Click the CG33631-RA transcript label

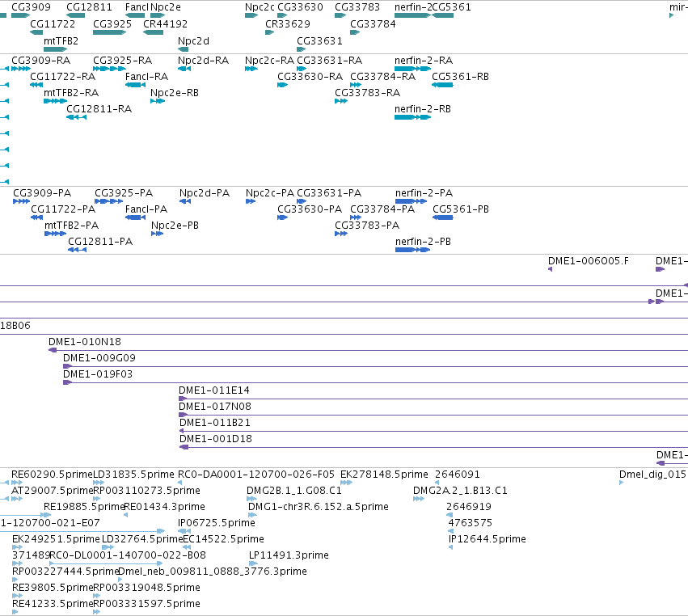pos(330,61)
